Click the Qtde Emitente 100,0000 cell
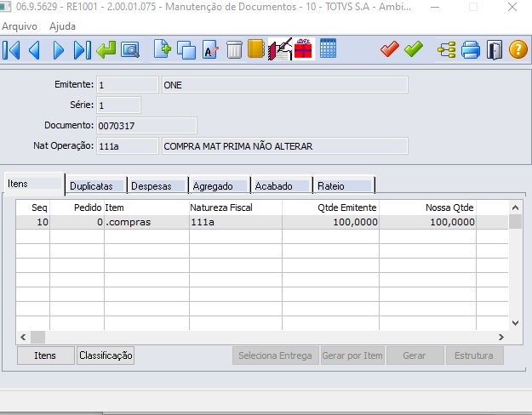532x415 pixels. pos(330,222)
